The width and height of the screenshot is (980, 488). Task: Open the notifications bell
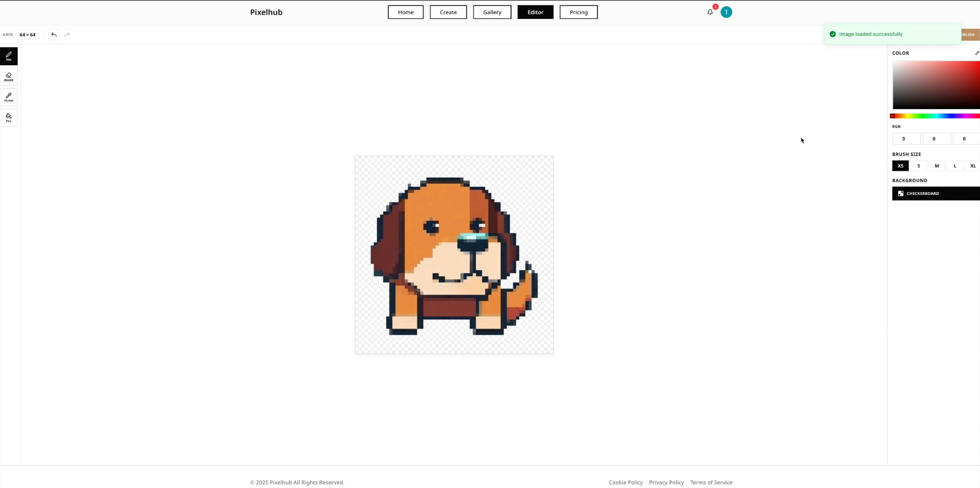pyautogui.click(x=710, y=12)
